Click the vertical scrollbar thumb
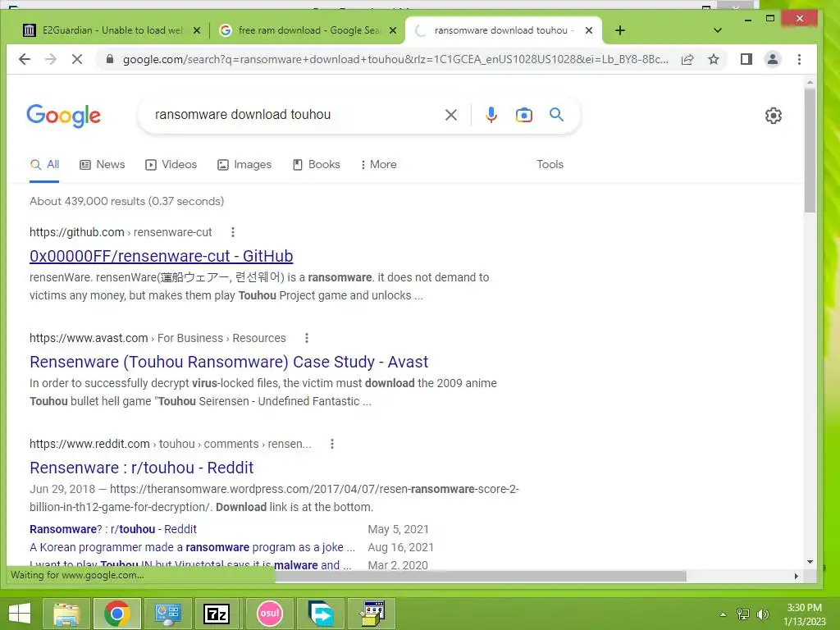Image resolution: width=840 pixels, height=630 pixels. click(x=810, y=150)
